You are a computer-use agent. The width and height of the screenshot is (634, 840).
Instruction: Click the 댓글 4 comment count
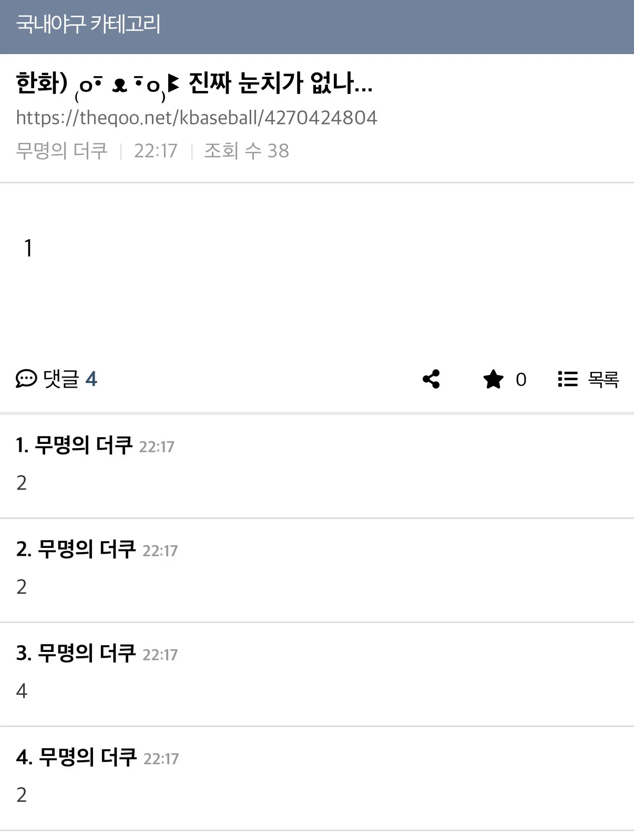tap(70, 379)
